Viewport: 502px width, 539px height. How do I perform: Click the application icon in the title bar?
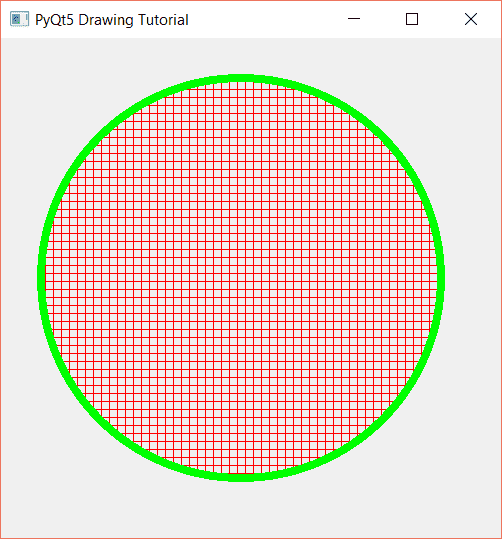[19, 19]
